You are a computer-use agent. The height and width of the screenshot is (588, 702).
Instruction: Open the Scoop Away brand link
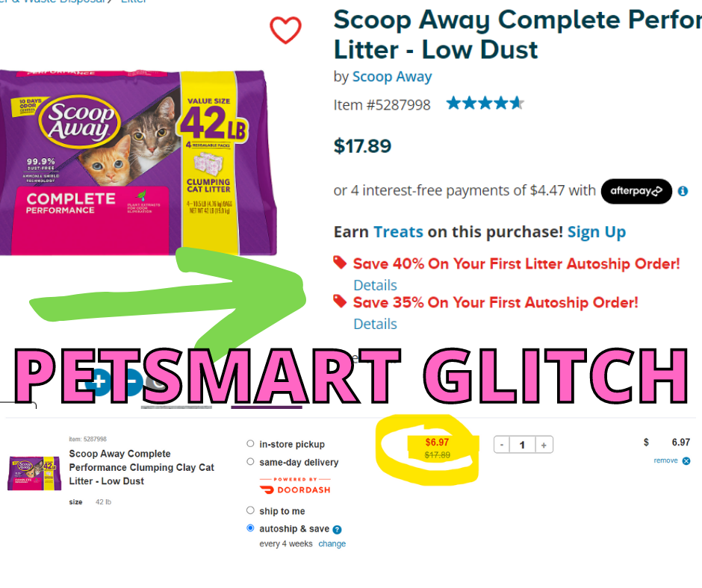[x=392, y=77]
